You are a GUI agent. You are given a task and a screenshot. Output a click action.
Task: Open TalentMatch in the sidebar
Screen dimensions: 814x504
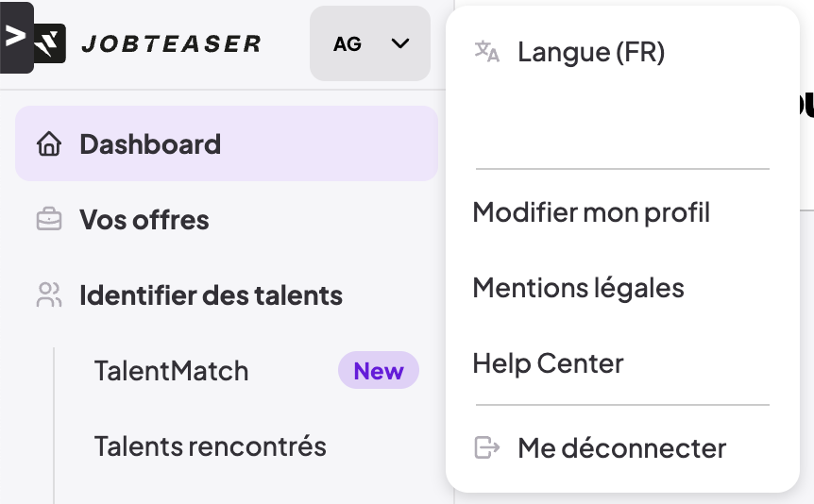(x=171, y=371)
